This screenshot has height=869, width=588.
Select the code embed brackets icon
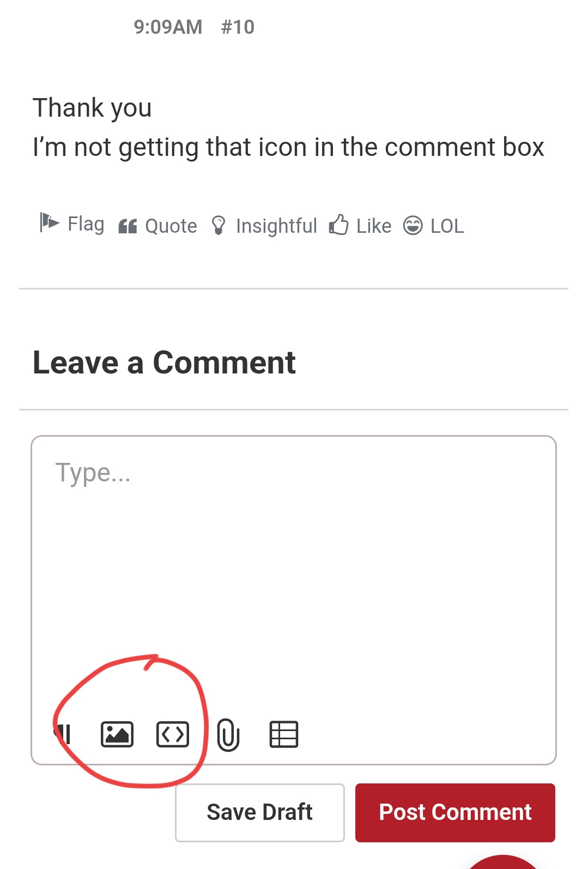[173, 734]
